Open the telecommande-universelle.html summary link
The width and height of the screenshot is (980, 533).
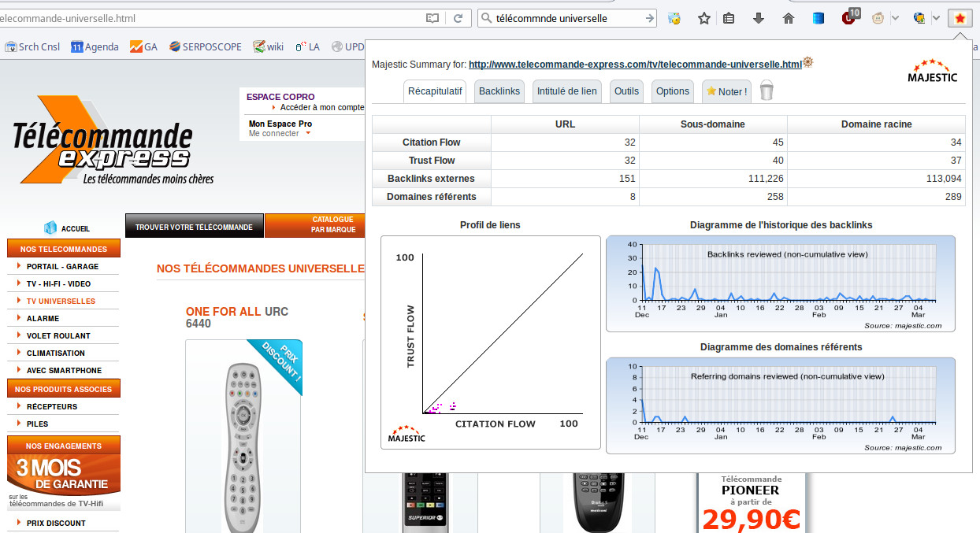(634, 65)
